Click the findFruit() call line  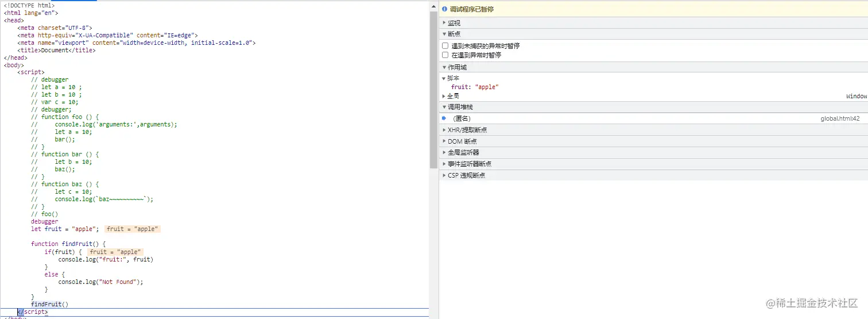coord(50,304)
